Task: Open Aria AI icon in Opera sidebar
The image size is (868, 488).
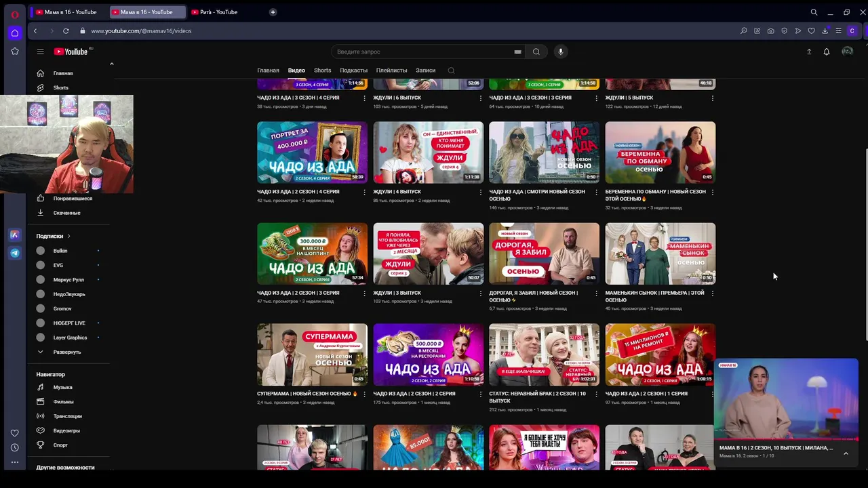Action: coord(14,235)
